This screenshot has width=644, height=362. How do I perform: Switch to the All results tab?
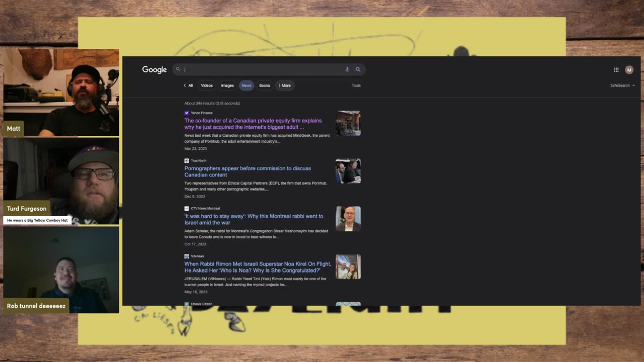[x=188, y=85]
